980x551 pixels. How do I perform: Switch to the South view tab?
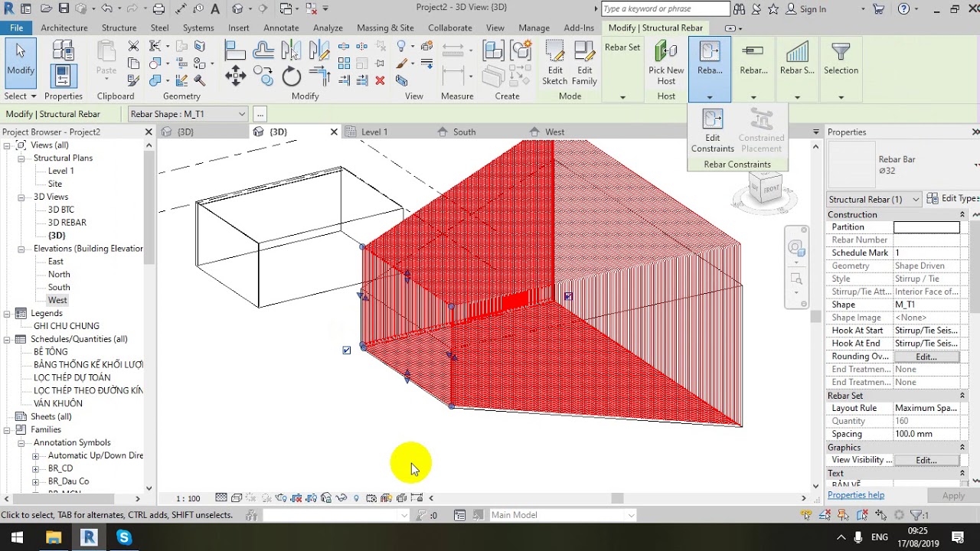[x=464, y=132]
